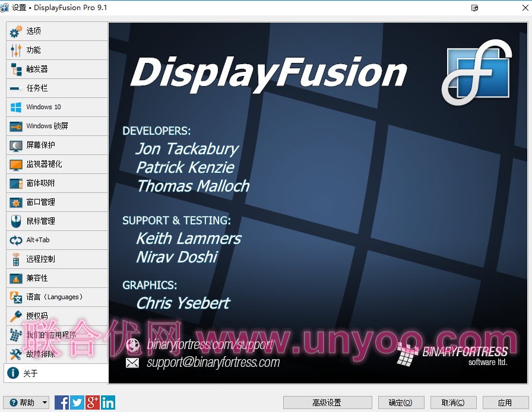This screenshot has width=532, height=412.
Task: Switch to 窗口管理 tab
Action: (x=57, y=202)
